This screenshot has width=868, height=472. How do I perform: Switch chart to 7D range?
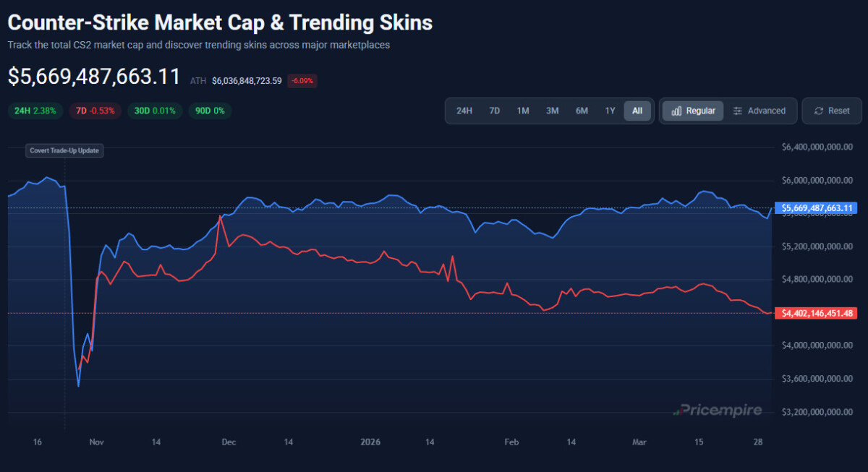click(495, 111)
